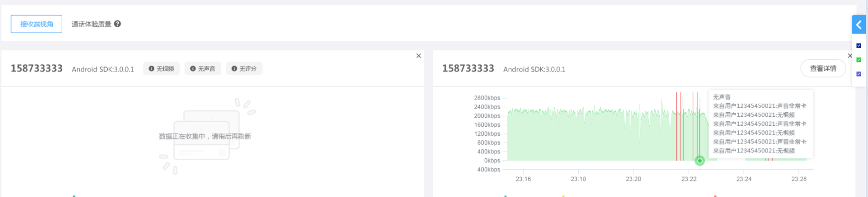
Task: Click the right panel Android SDK:3.0.0.1 label
Action: (534, 69)
